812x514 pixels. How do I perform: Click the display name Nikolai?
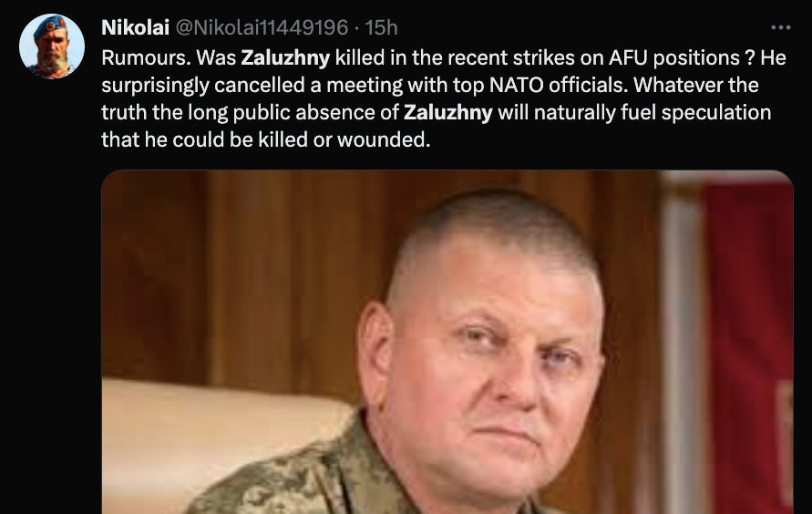pos(135,27)
